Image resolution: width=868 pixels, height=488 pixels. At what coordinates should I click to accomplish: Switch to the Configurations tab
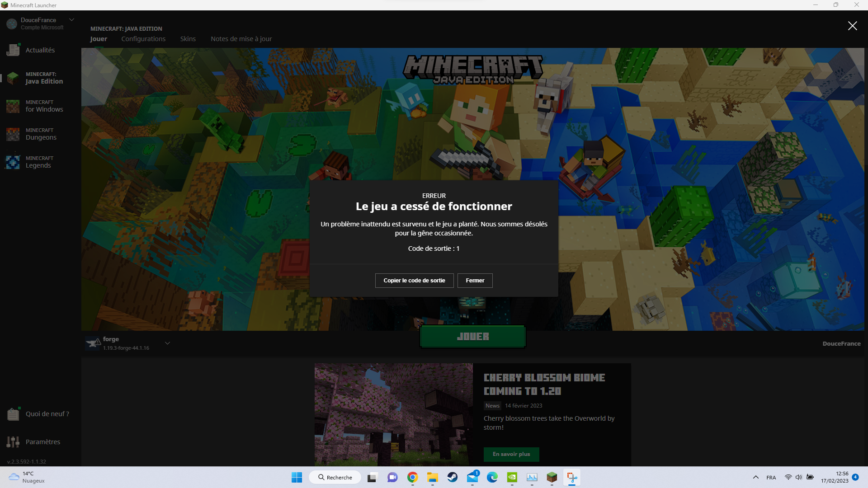143,39
